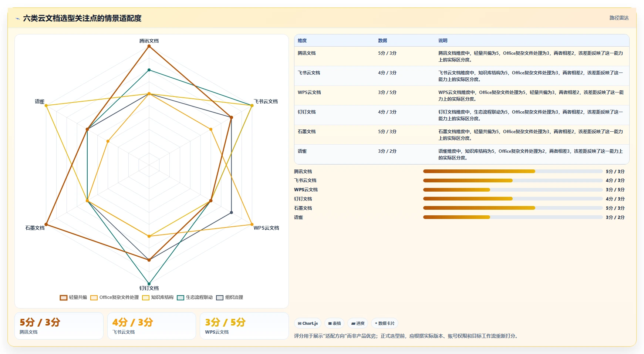This screenshot has height=354, width=644.
Task: Hide the 生态流程联动 dataset in legend
Action: click(181, 297)
